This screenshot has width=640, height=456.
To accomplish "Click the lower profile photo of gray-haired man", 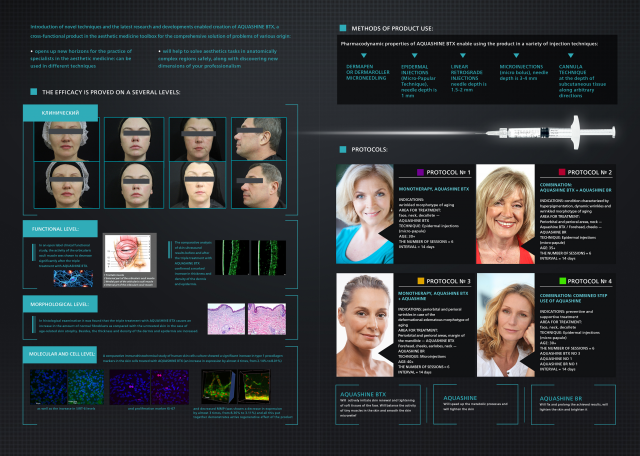I will click(259, 185).
